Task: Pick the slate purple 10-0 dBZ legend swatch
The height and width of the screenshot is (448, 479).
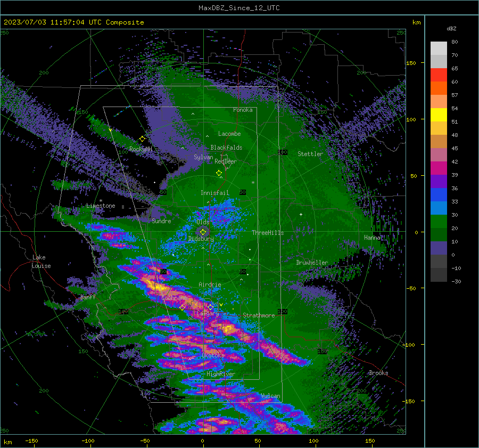Action: coord(439,248)
